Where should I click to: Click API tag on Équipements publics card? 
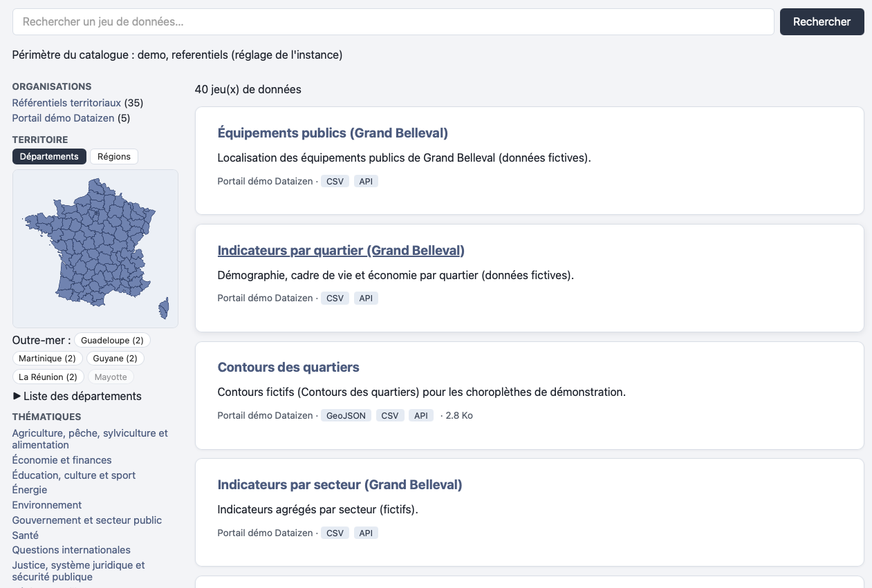pyautogui.click(x=366, y=181)
